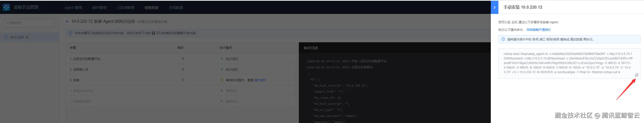This screenshot has height=123, width=644.
Task: Click the loading spinner beside 10.0.220.12
Action: [x=6, y=37]
